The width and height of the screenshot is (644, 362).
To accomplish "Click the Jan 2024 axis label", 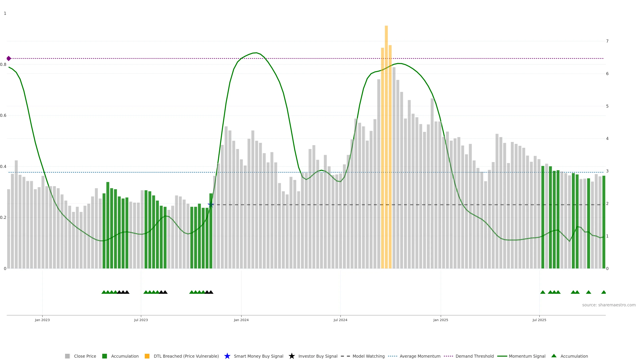I will tap(241, 320).
